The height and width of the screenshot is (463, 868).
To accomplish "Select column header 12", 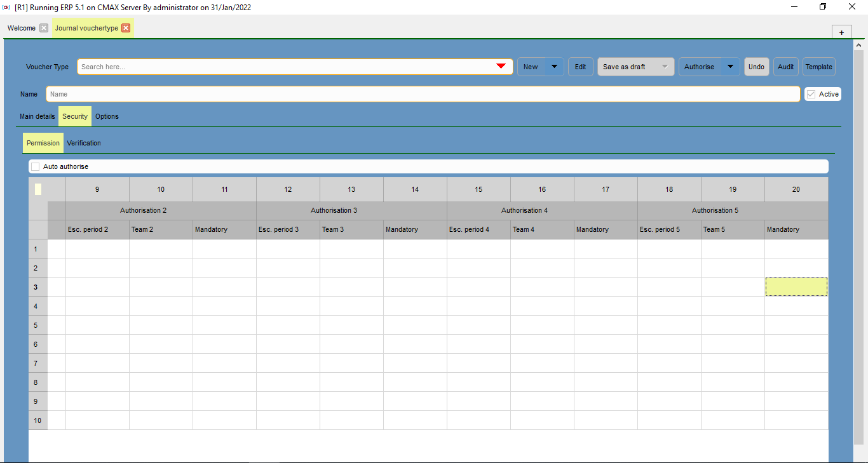I will tap(288, 189).
